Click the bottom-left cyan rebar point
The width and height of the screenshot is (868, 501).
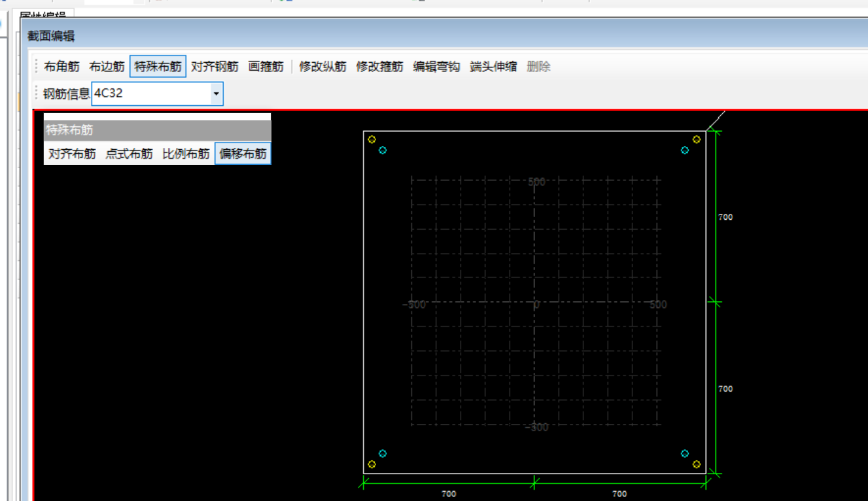point(383,453)
